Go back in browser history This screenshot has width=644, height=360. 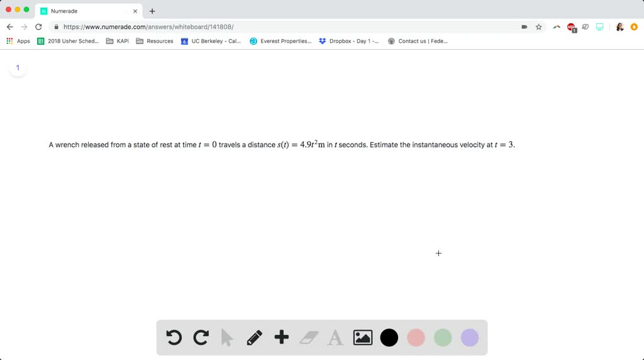click(10, 26)
